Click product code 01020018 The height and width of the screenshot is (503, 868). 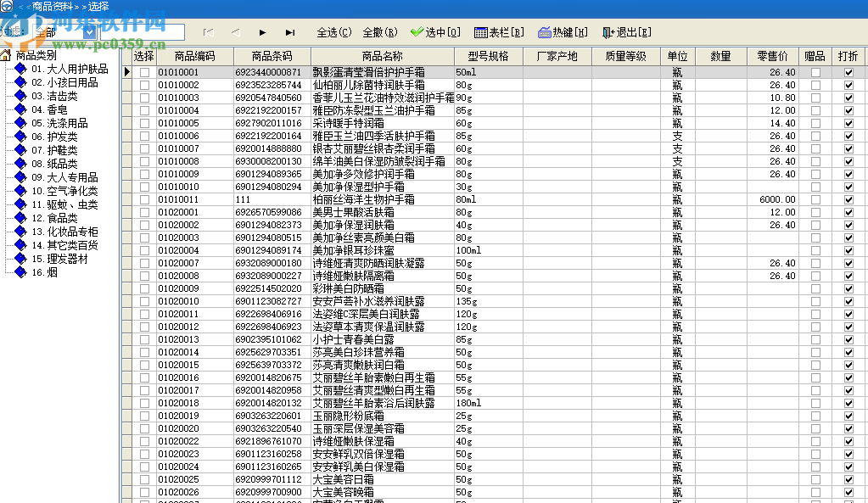[178, 404]
